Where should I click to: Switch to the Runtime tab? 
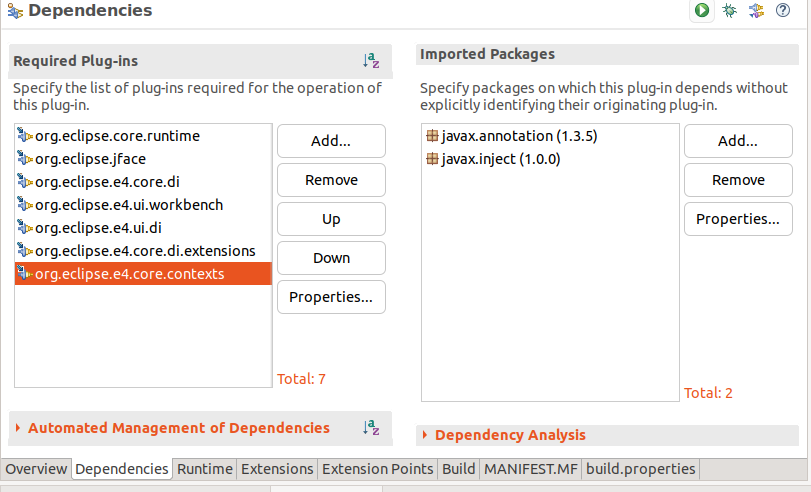click(x=205, y=469)
